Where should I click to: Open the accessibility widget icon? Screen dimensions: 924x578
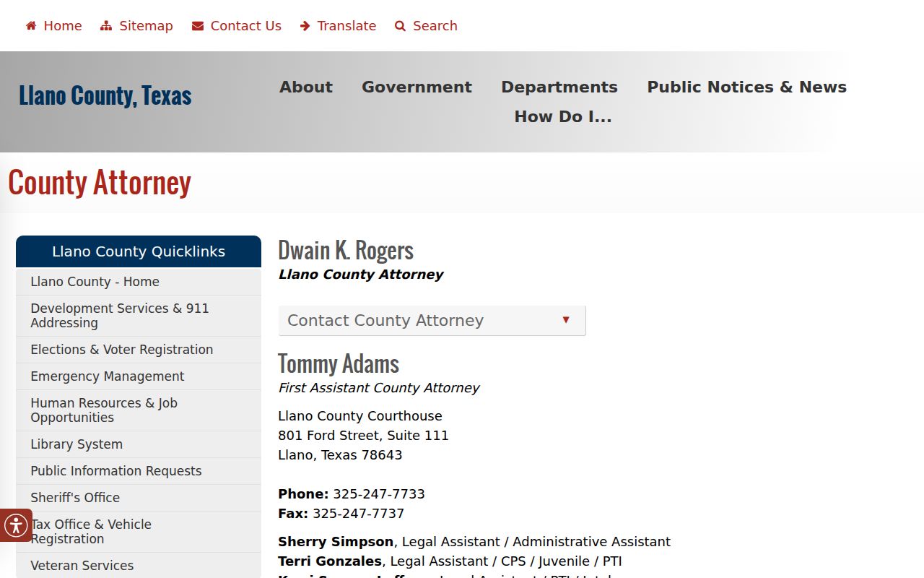(x=16, y=525)
